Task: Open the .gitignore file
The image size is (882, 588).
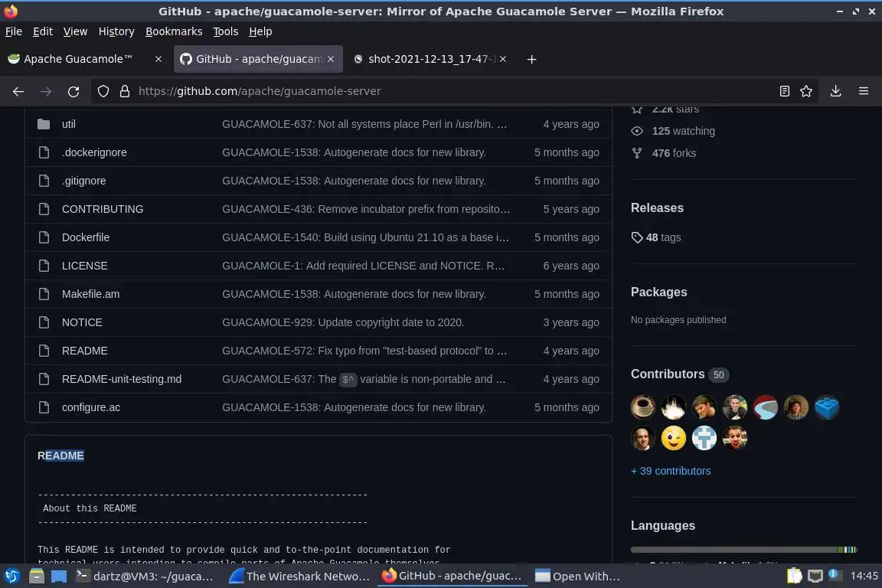Action: (x=83, y=181)
